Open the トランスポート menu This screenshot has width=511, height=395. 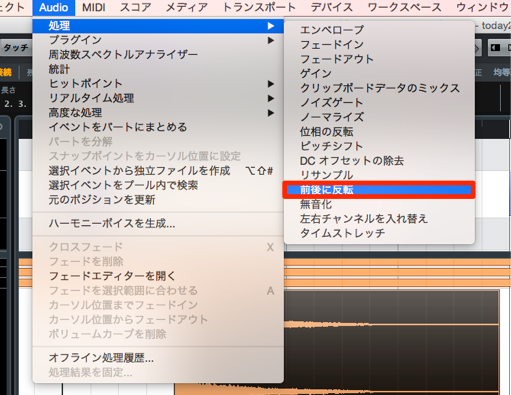tap(259, 7)
